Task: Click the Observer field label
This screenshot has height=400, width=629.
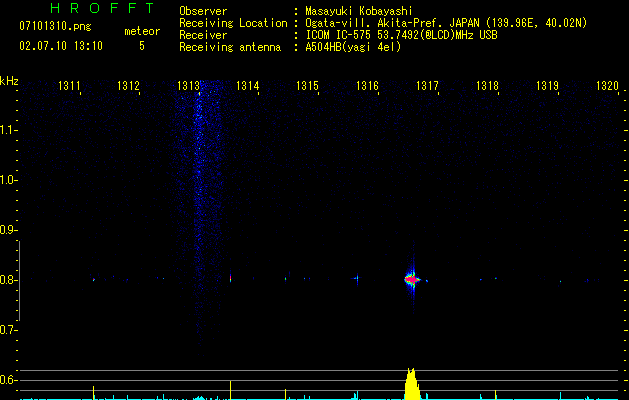Action: pos(203,11)
